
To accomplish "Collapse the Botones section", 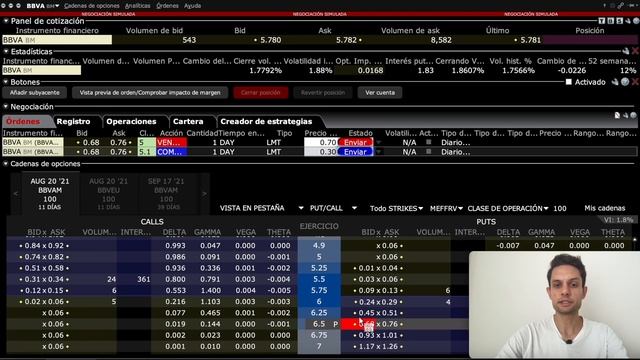I will (x=6, y=82).
